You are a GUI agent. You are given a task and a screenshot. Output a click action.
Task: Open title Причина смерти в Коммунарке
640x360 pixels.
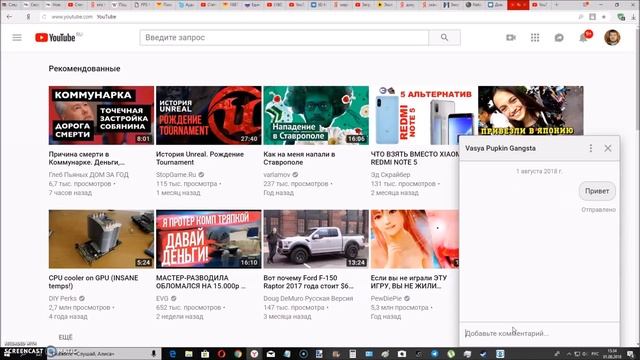[x=87, y=158]
